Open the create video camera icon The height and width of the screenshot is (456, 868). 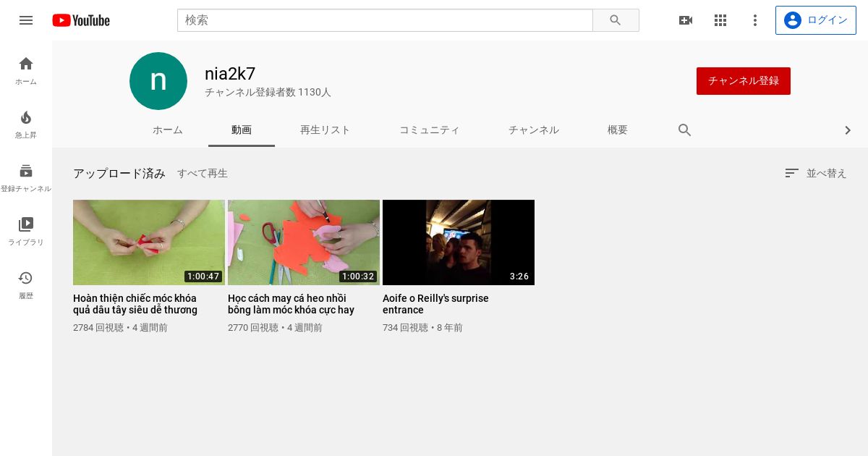point(686,20)
